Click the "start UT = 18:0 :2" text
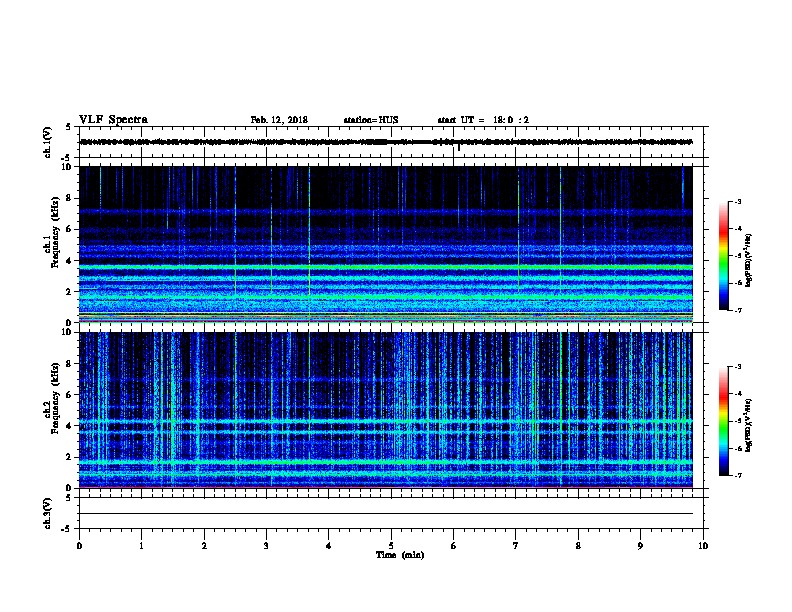 [x=483, y=120]
